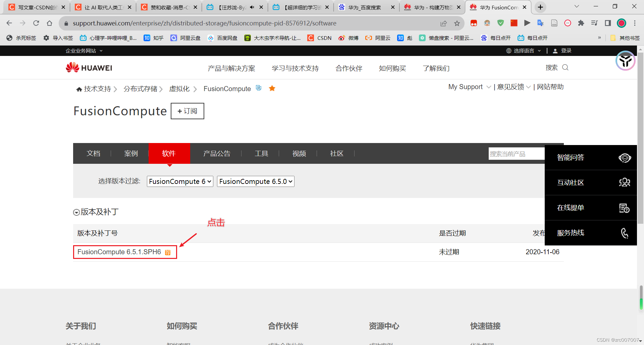Screen dimensions: 644x345
Task: Click the browser home icon
Action: [50, 23]
